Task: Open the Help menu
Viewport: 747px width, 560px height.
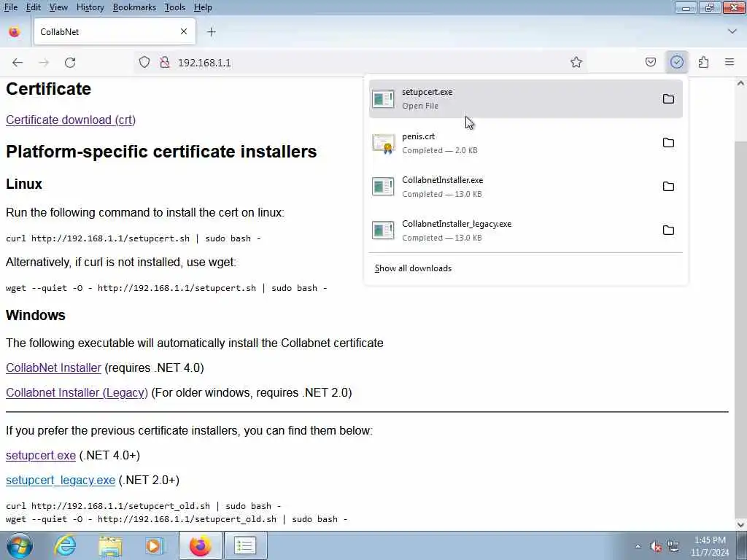Action: tap(203, 7)
